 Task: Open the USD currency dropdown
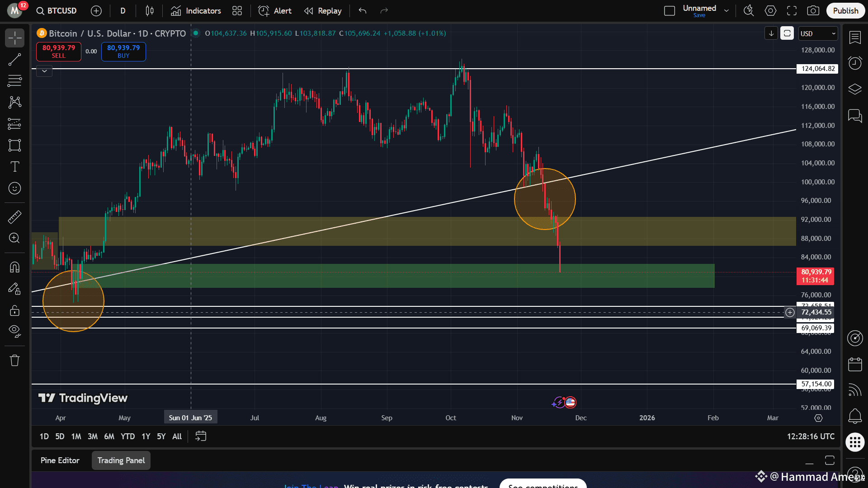pyautogui.click(x=818, y=33)
